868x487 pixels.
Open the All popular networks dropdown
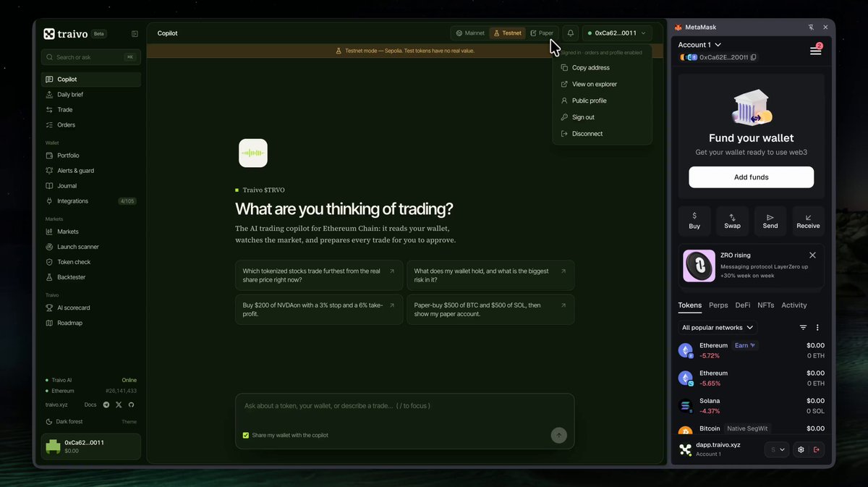coord(718,328)
